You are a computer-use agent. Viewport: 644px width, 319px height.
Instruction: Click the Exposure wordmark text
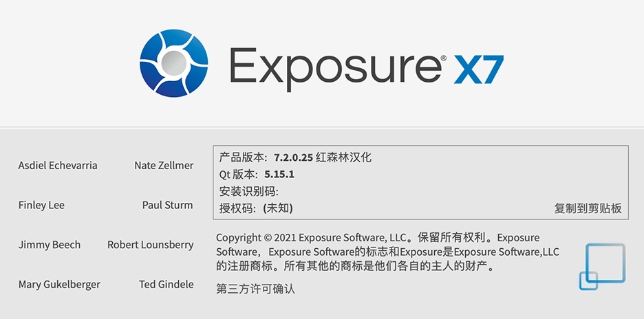(x=335, y=68)
